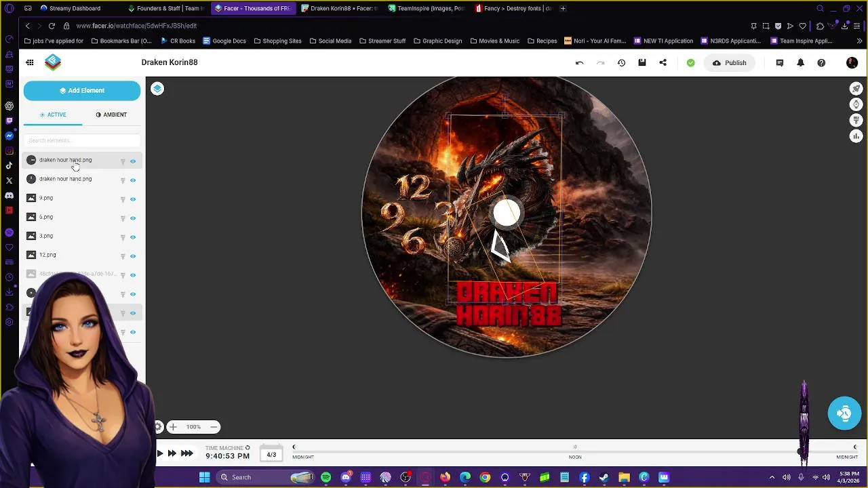
Task: Click the fast-forward playback button
Action: (172, 453)
